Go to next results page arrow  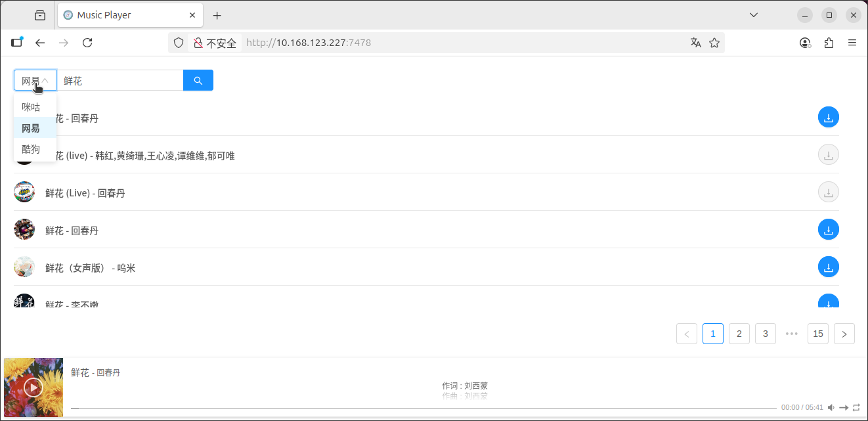pyautogui.click(x=844, y=334)
